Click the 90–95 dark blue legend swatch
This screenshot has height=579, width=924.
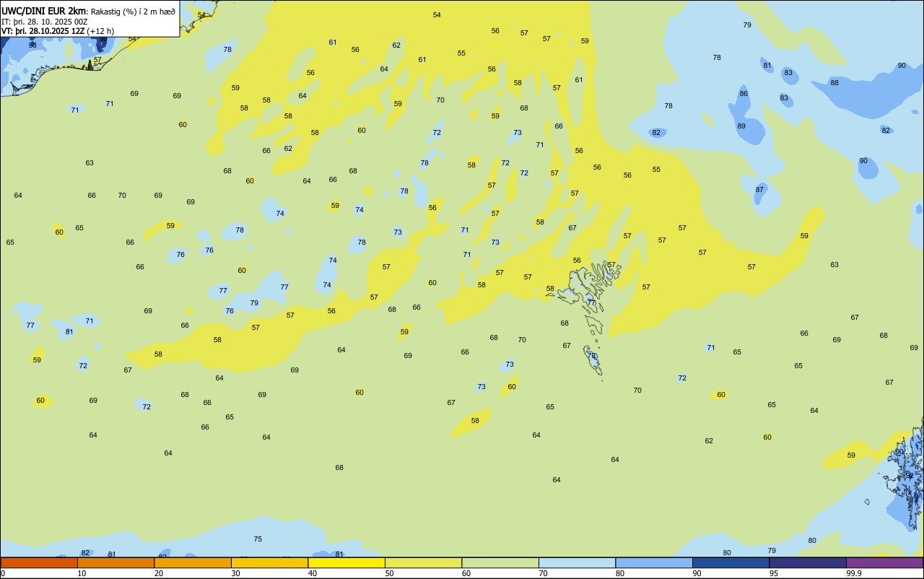pos(731,562)
